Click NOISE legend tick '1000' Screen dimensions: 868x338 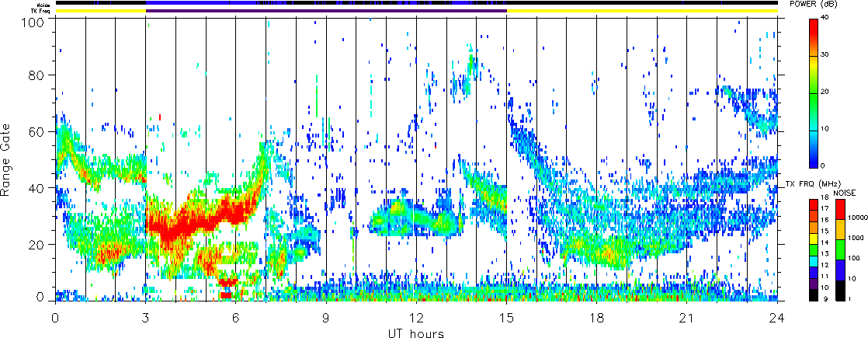tap(856, 239)
